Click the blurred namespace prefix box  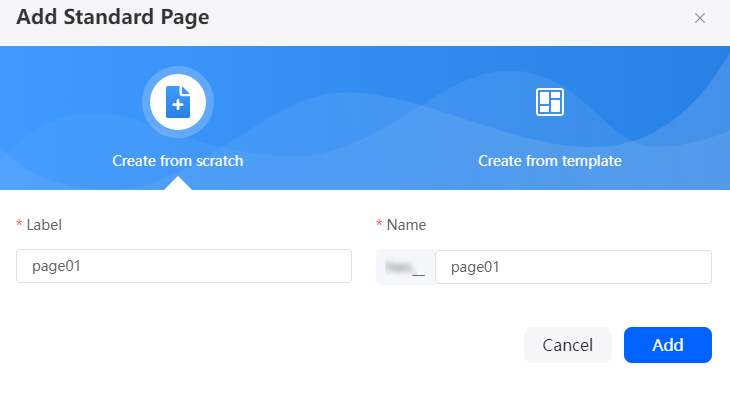click(x=406, y=267)
